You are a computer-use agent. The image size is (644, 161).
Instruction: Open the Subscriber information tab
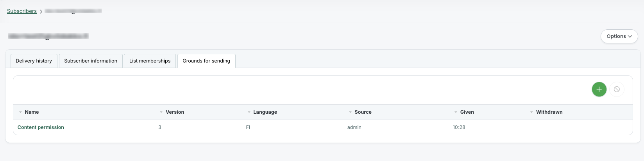tap(91, 61)
